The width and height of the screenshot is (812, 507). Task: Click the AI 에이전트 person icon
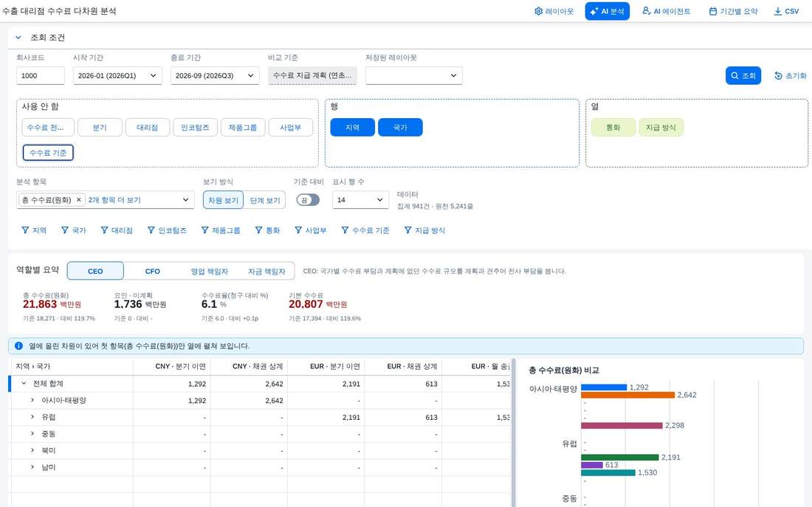(x=647, y=11)
